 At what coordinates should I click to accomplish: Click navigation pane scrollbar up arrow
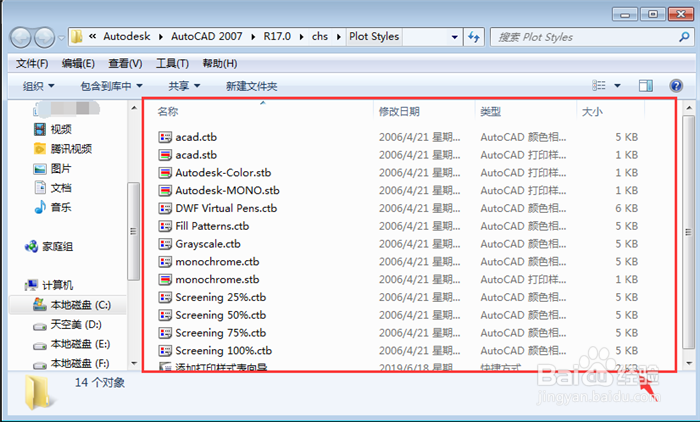(133, 108)
